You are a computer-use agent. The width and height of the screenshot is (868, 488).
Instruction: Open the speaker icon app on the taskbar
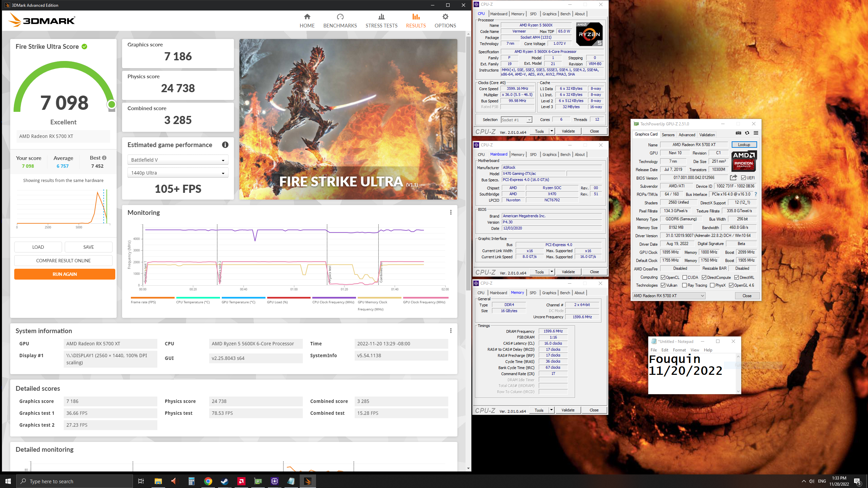[x=175, y=481]
